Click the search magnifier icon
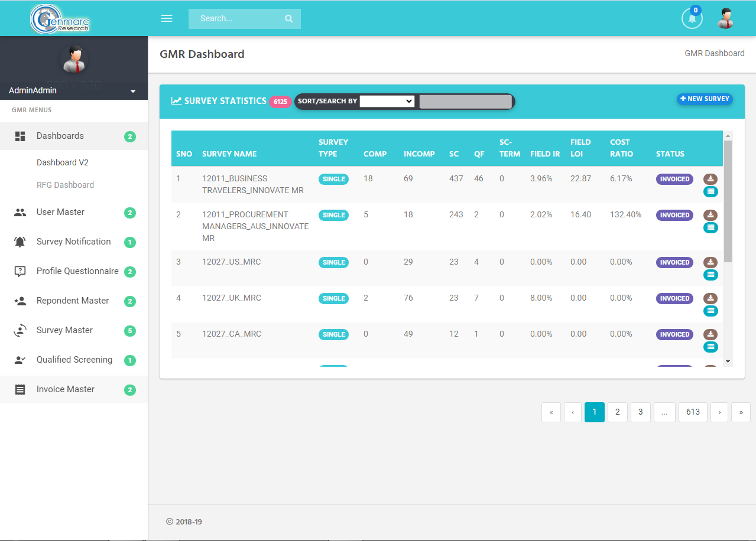The image size is (756, 541). click(x=288, y=18)
